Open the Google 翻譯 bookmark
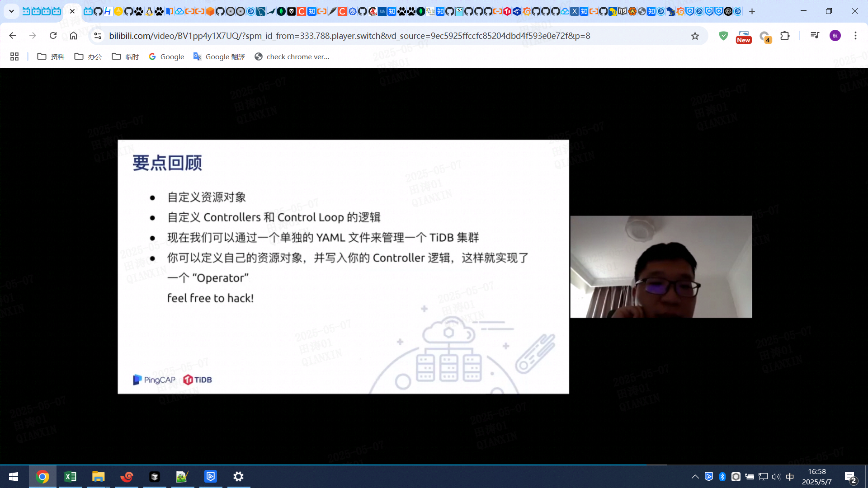868x488 pixels. [219, 56]
